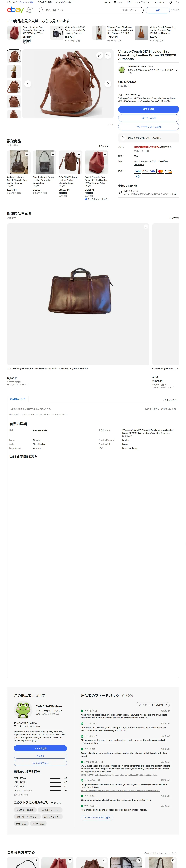Open 条件を指定 advanced search link
The image size is (186, 868).
(x=175, y=10)
